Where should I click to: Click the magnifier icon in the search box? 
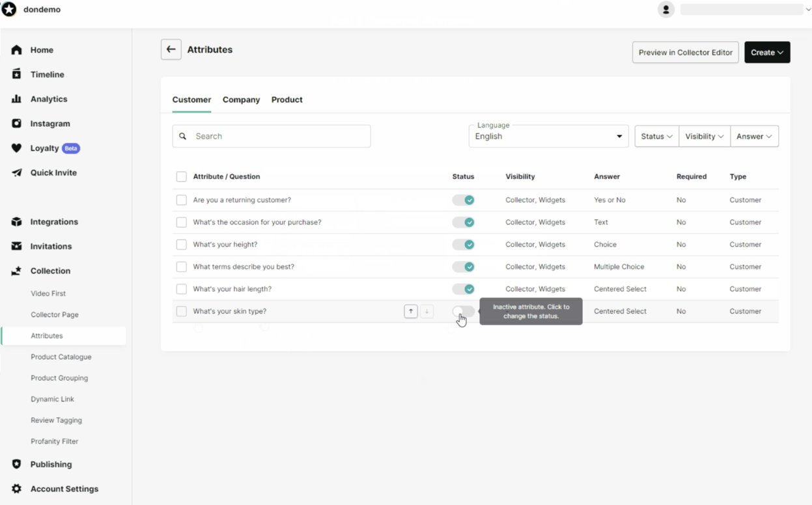(x=183, y=136)
